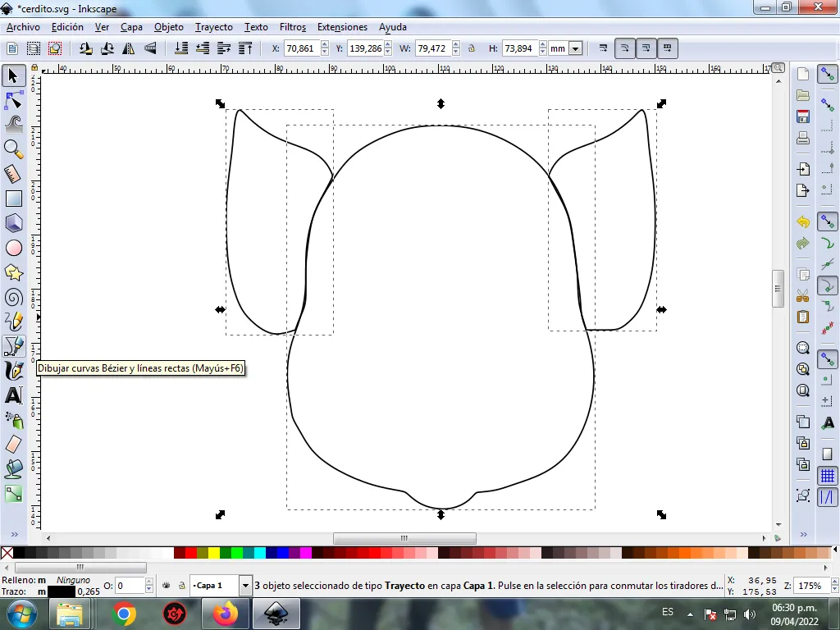
Task: Toggle snap to guides button
Action: coord(828,497)
